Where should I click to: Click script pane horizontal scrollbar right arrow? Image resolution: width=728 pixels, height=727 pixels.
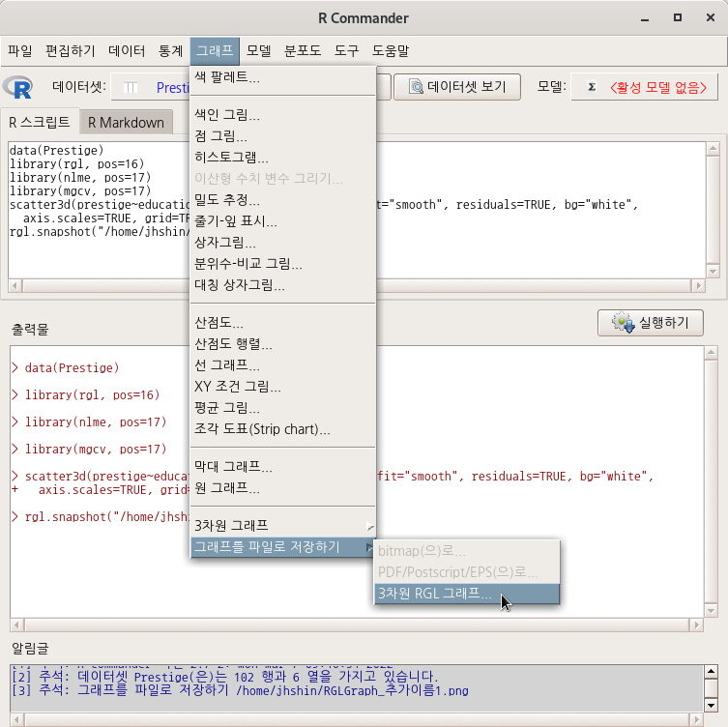[x=698, y=285]
